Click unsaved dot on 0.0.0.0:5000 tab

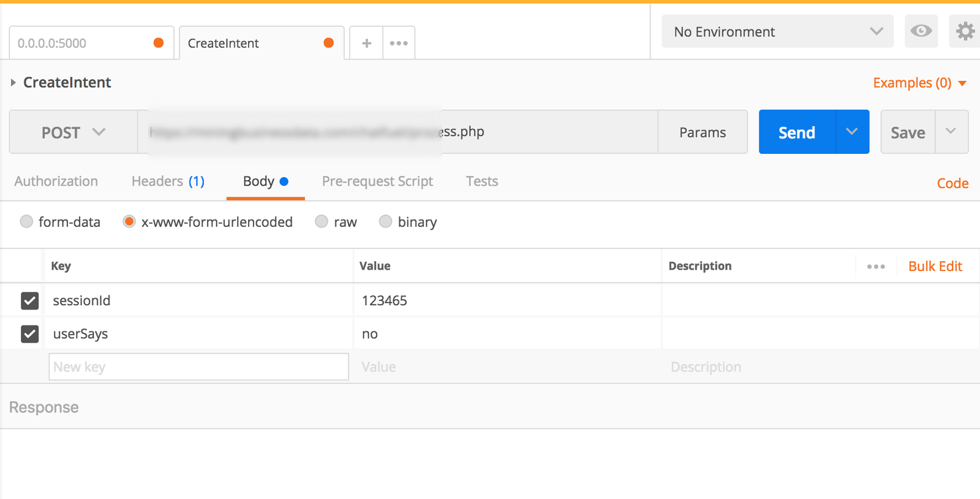point(159,42)
